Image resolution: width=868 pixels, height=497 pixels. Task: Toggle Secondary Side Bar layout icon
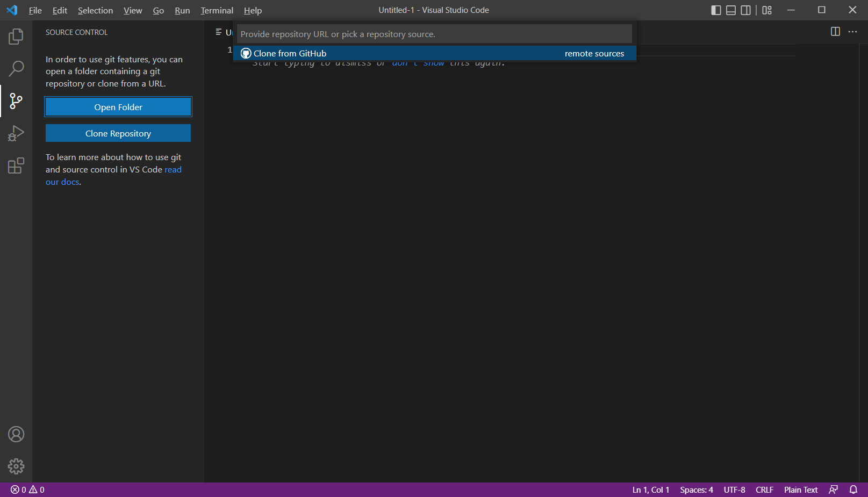tap(746, 10)
